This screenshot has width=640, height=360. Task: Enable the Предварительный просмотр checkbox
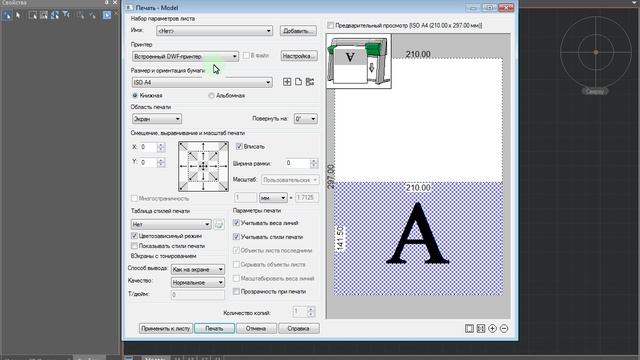click(x=330, y=25)
